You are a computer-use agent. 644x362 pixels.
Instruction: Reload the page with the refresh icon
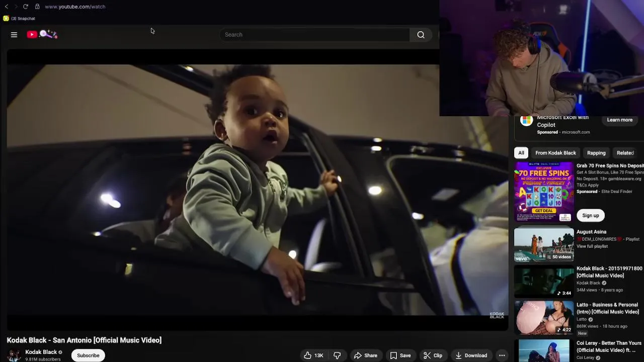[26, 7]
